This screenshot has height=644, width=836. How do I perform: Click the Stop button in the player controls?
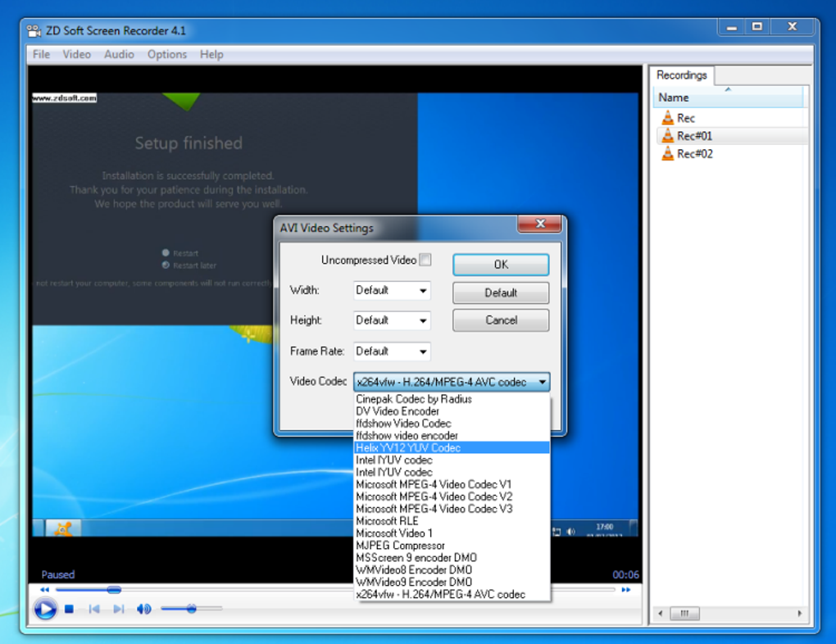tap(69, 609)
